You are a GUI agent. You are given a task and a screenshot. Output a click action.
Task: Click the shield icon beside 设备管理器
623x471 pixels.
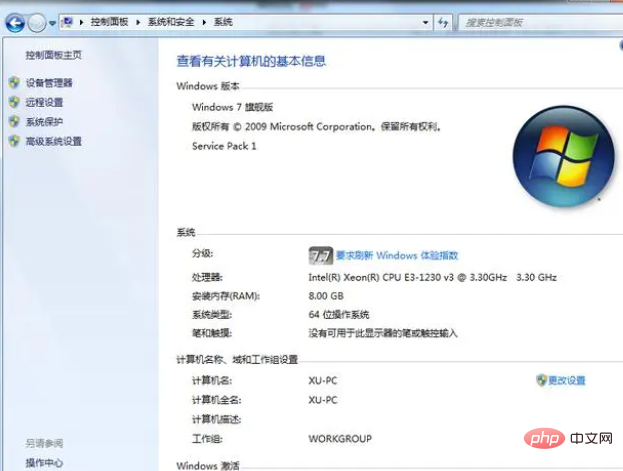click(x=14, y=82)
